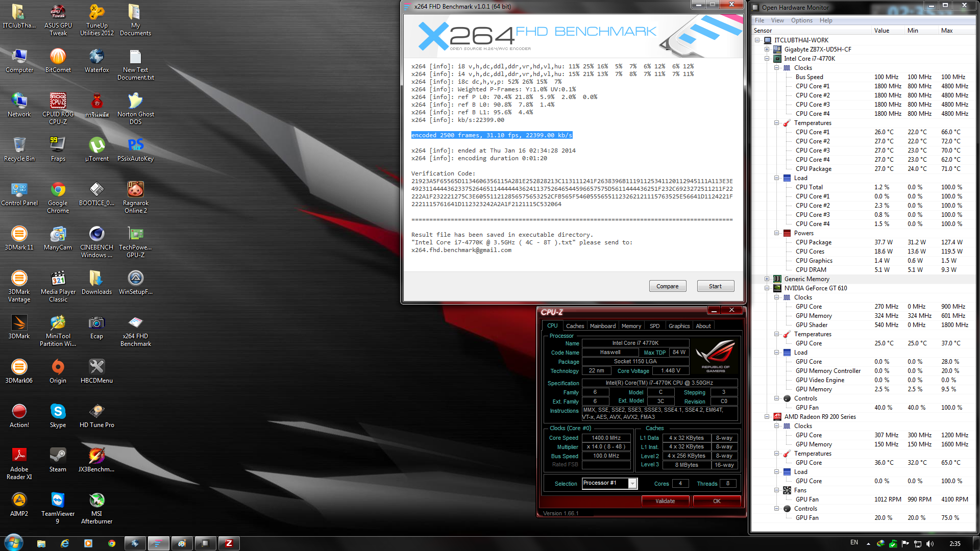Screen dimensions: 980x551
Task: Collapse the Intel Core i7-4770K tree node
Action: click(767, 59)
